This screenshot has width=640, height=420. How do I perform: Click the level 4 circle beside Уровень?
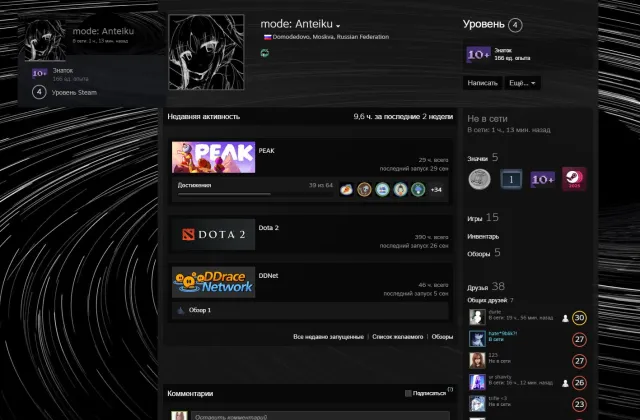coord(515,25)
